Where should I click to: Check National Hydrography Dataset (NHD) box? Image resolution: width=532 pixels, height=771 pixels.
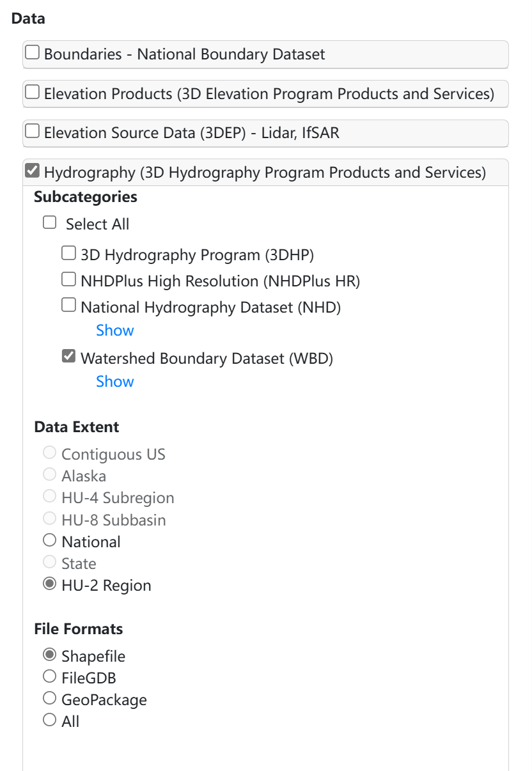[x=68, y=306]
